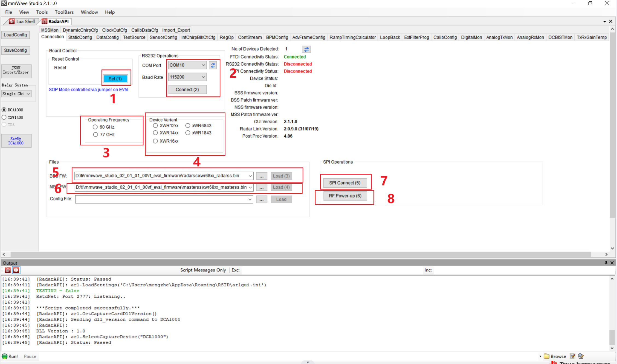The image size is (617, 364).
Task: Click the SPI Connect (5) button
Action: pos(344,183)
